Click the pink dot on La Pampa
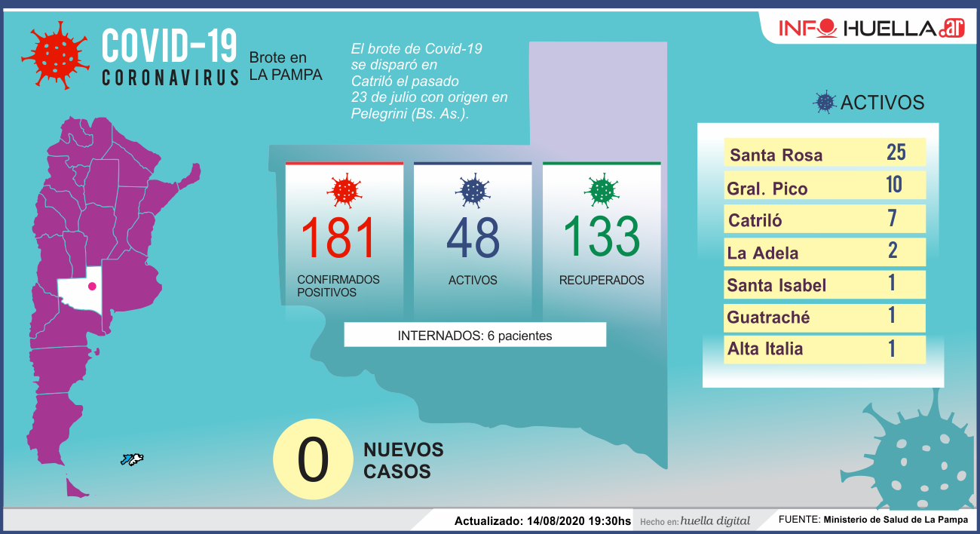This screenshot has width=980, height=534. pyautogui.click(x=92, y=286)
